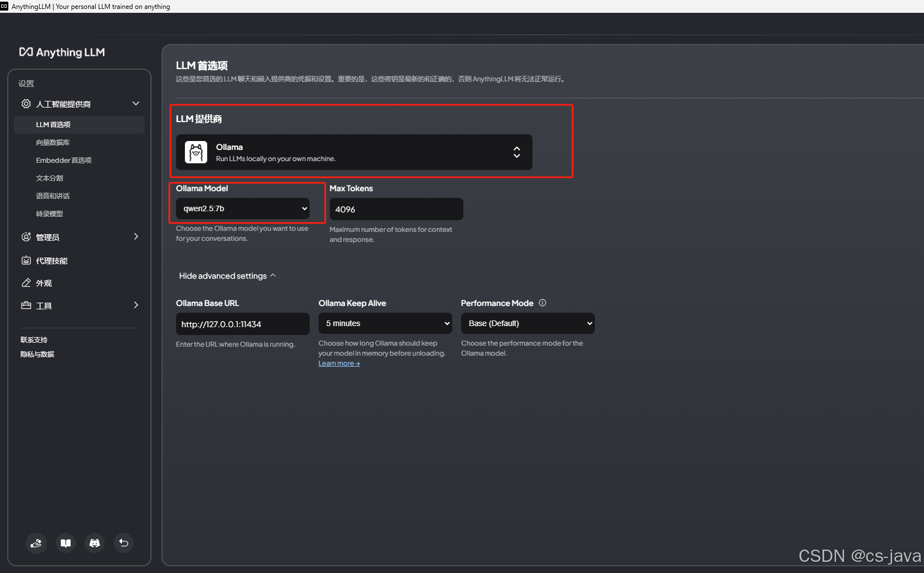Open the Discord community icon

pyautogui.click(x=95, y=543)
